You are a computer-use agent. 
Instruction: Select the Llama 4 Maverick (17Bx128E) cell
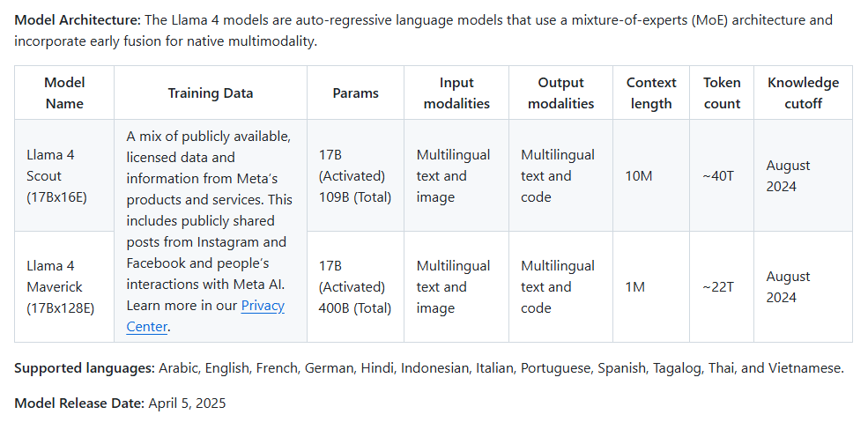(x=61, y=286)
